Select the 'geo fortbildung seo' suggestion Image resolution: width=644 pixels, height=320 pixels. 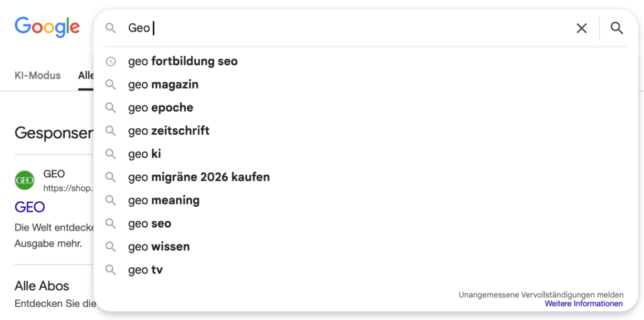click(183, 62)
